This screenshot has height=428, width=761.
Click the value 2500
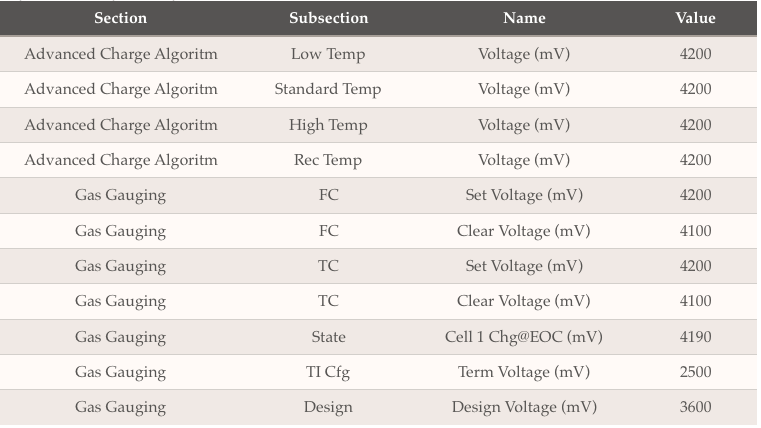pos(695,372)
